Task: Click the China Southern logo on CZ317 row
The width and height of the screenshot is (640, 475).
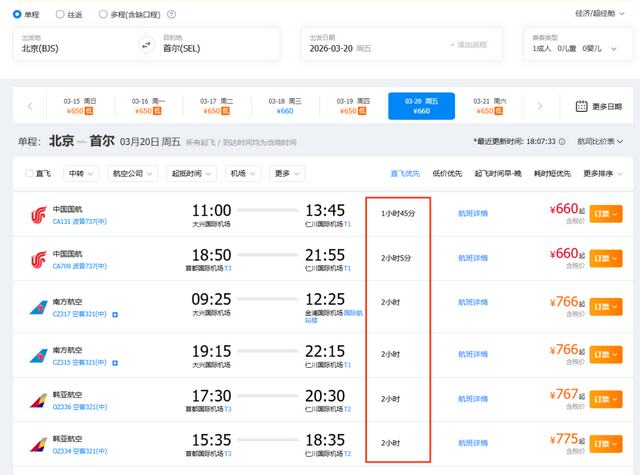Action: [x=39, y=307]
